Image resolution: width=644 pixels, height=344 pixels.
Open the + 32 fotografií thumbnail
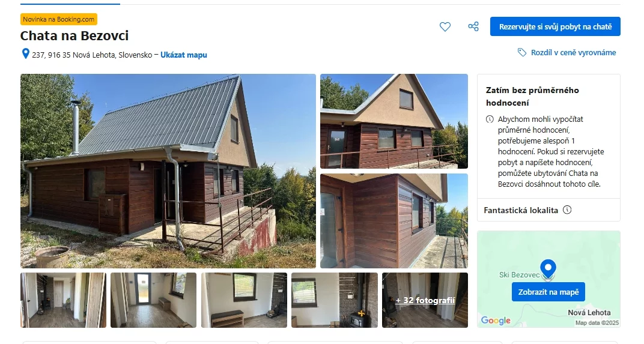(x=425, y=300)
